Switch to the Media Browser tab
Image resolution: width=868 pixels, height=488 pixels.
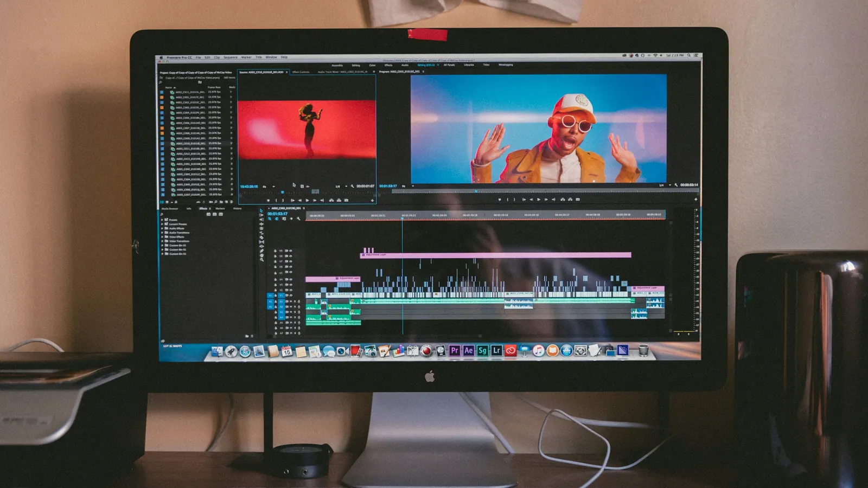pyautogui.click(x=170, y=208)
